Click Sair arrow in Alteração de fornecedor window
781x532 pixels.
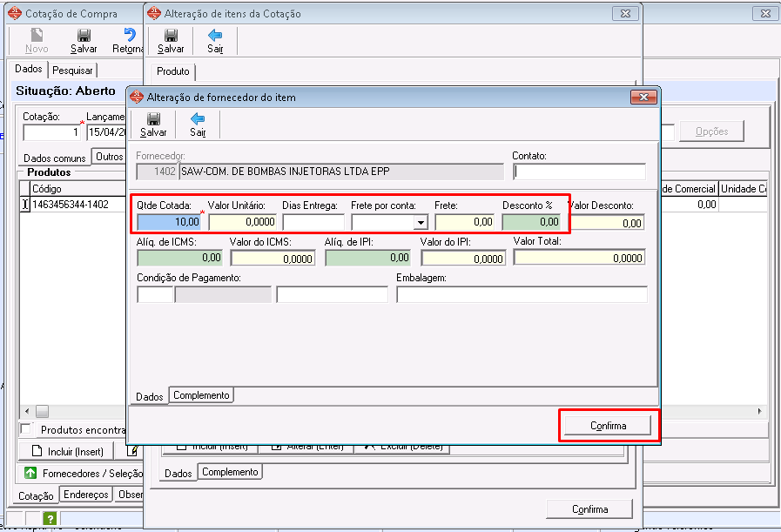tap(198, 118)
